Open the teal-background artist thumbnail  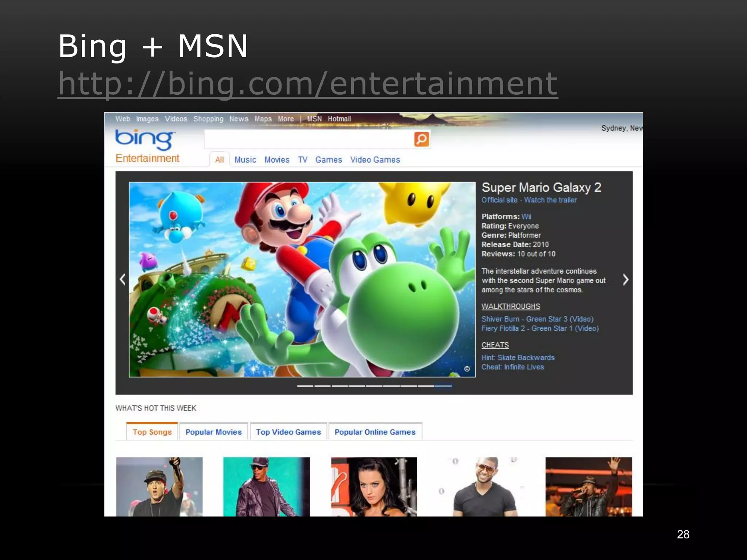pos(266,487)
